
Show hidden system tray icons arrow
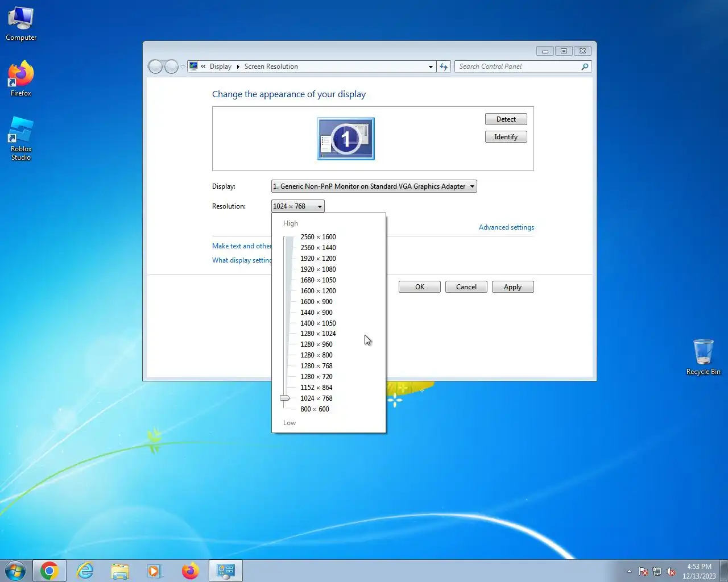point(629,571)
